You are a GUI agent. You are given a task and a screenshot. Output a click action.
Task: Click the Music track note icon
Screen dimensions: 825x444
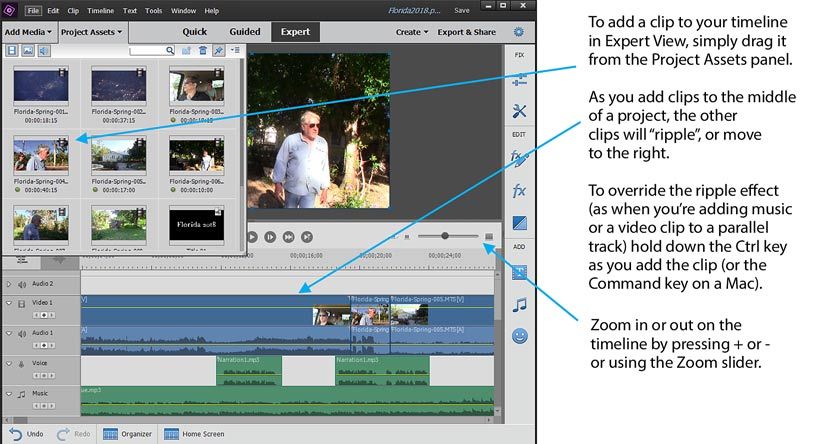22,394
